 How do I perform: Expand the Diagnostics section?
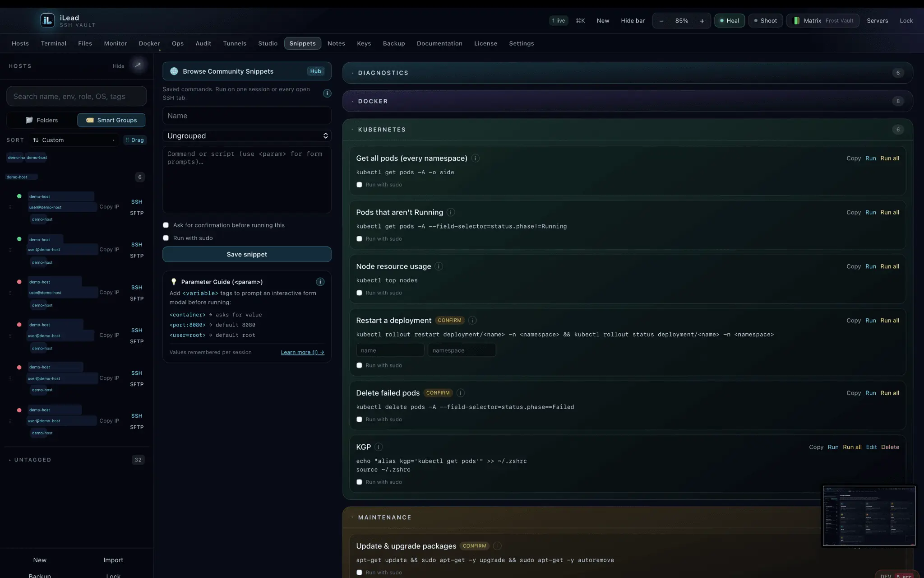628,73
